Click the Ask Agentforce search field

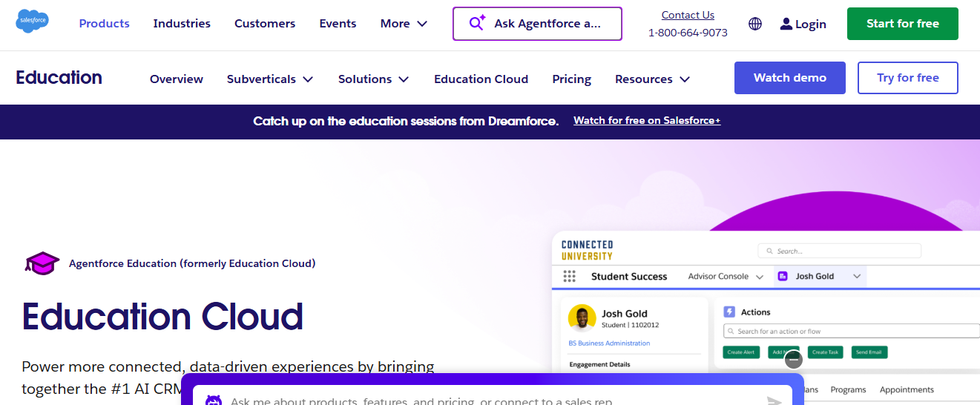(547, 24)
